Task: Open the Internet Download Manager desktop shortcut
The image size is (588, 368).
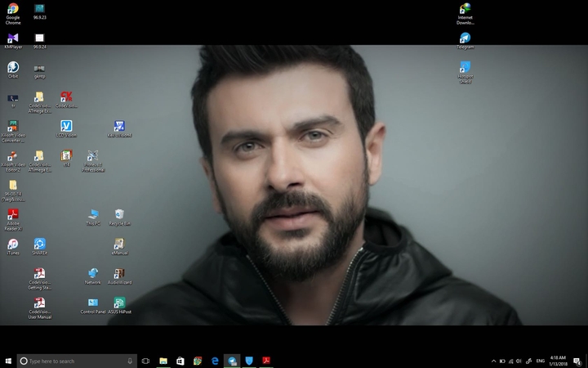Action: (x=465, y=14)
